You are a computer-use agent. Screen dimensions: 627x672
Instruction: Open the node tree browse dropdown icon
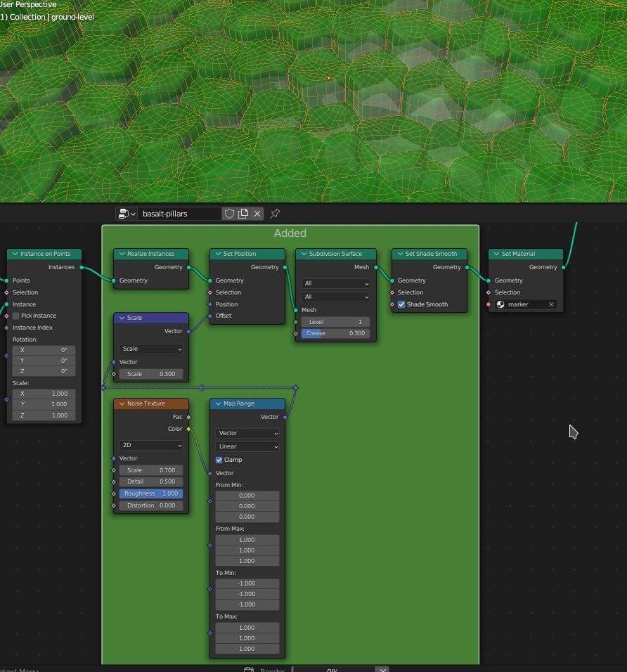127,214
